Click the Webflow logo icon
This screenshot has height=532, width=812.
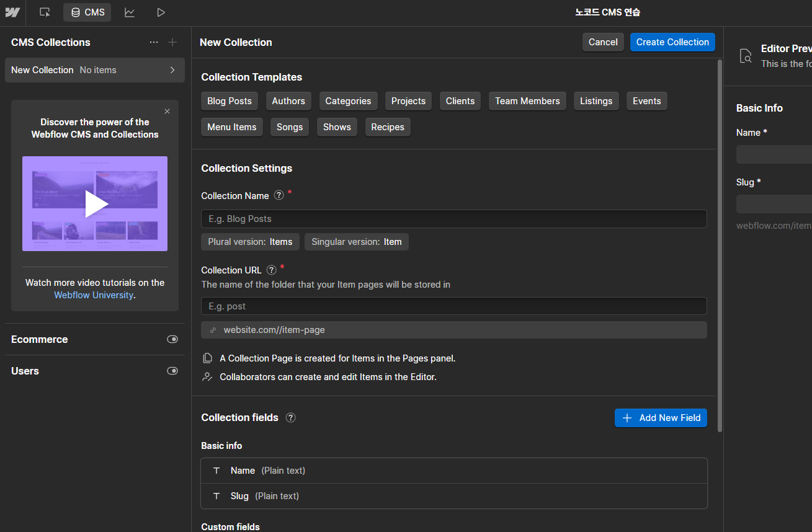click(12, 12)
